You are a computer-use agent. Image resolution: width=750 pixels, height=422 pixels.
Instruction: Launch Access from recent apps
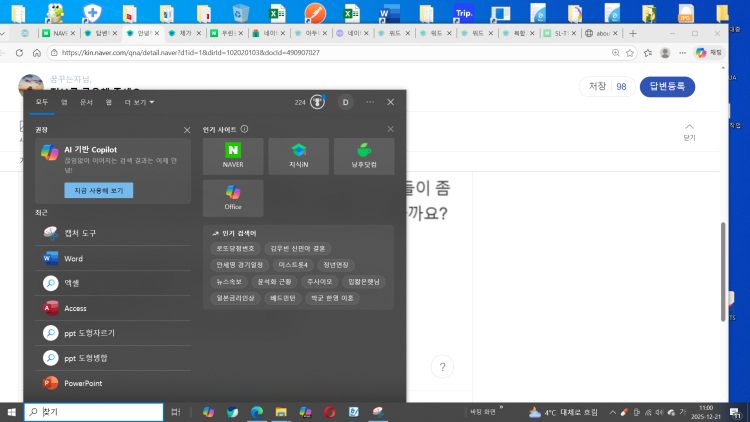click(75, 308)
